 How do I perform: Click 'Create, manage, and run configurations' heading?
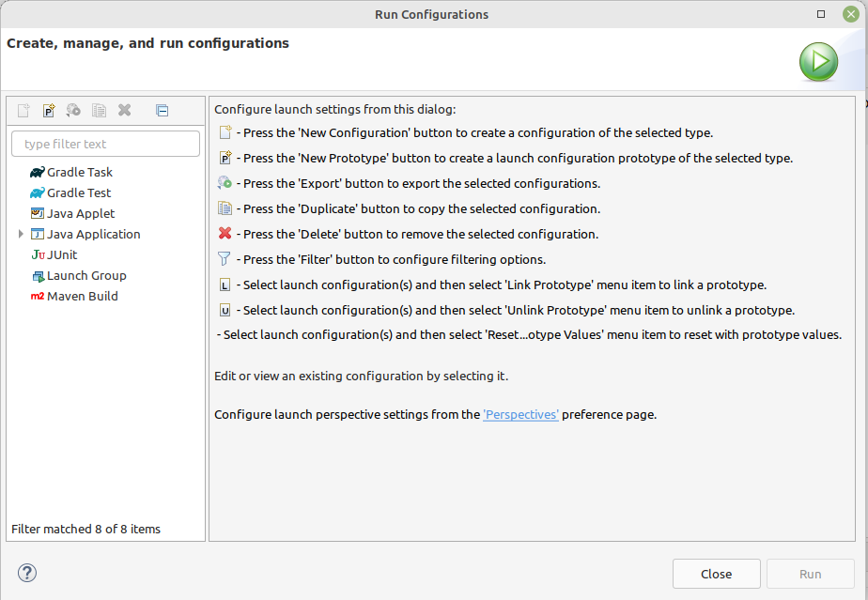(147, 43)
